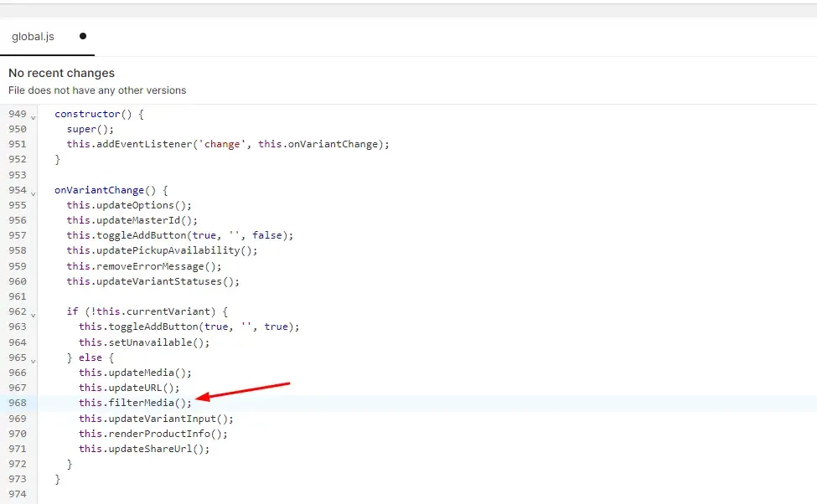Click on this.updateURL() statement
Viewport: 817px width, 504px height.
click(x=129, y=388)
